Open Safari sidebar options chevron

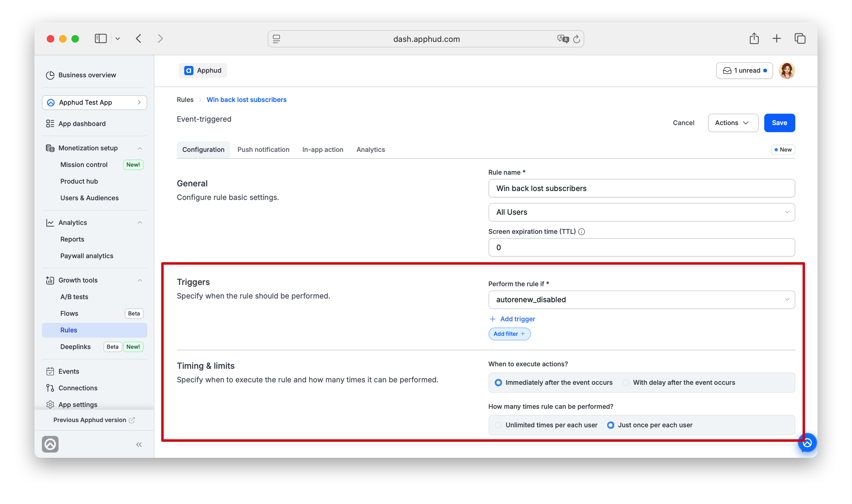[117, 39]
